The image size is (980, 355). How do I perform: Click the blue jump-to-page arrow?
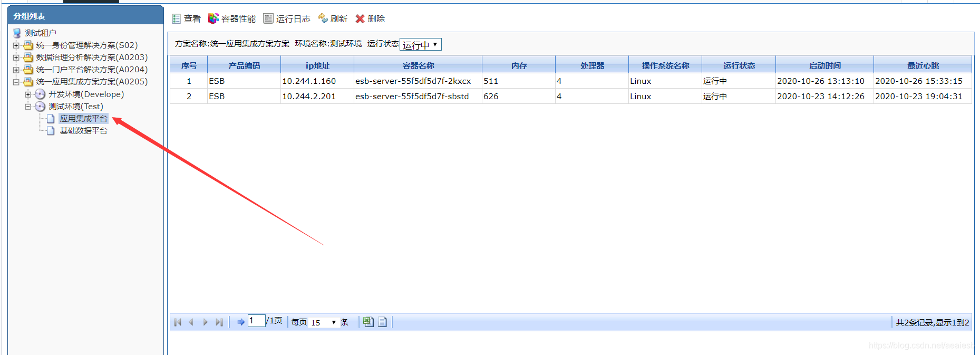[241, 322]
